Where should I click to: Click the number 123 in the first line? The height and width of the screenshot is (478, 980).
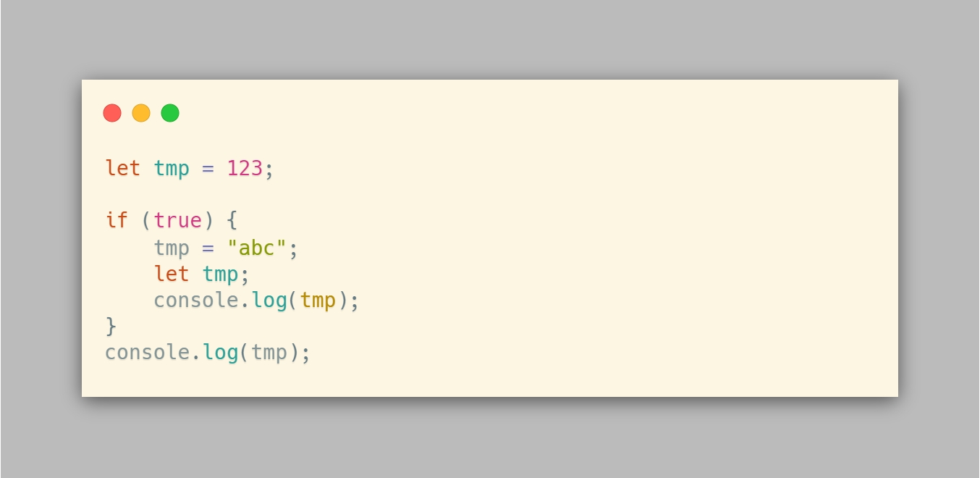[x=245, y=169]
